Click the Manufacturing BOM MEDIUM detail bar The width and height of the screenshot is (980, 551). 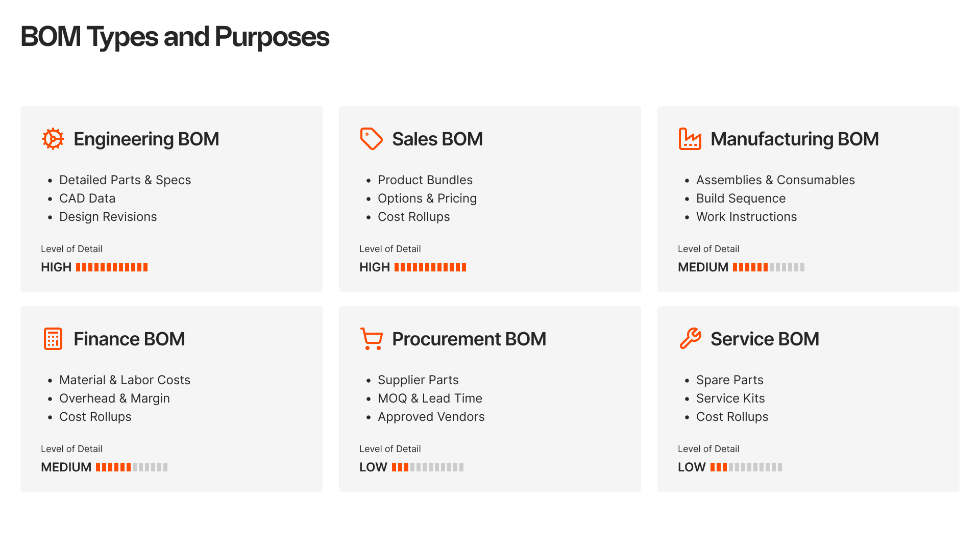click(769, 267)
